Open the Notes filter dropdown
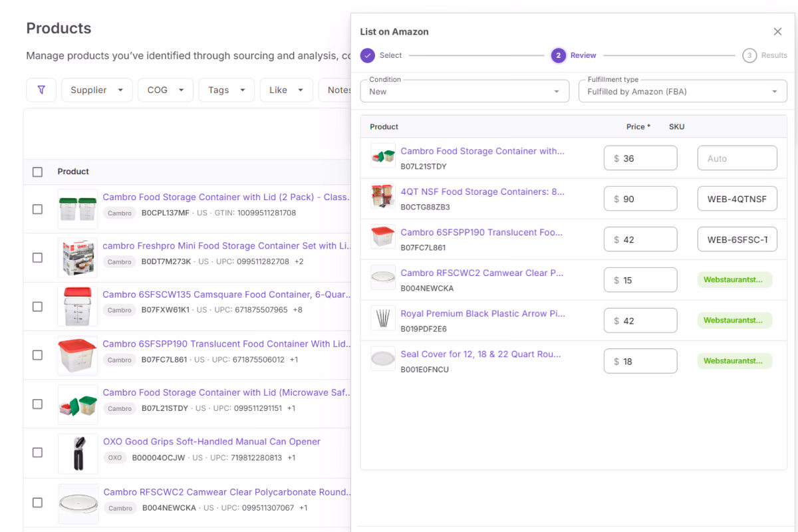The image size is (798, 532). pyautogui.click(x=335, y=90)
